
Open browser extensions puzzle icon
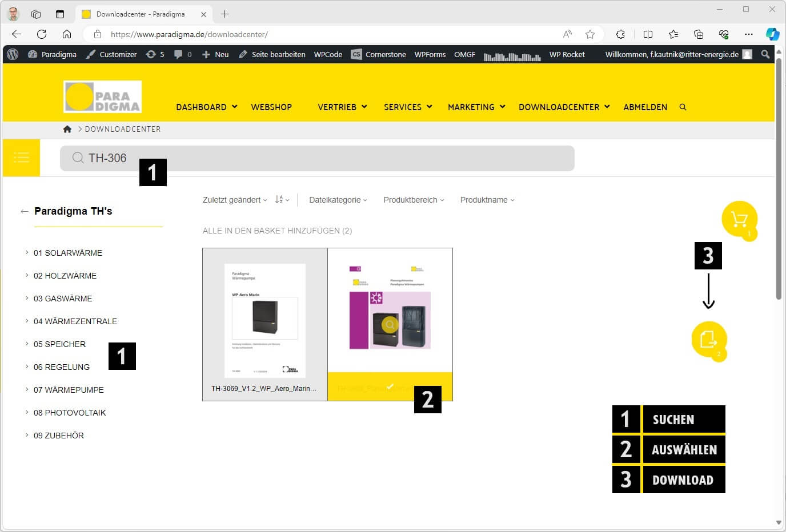pos(620,34)
